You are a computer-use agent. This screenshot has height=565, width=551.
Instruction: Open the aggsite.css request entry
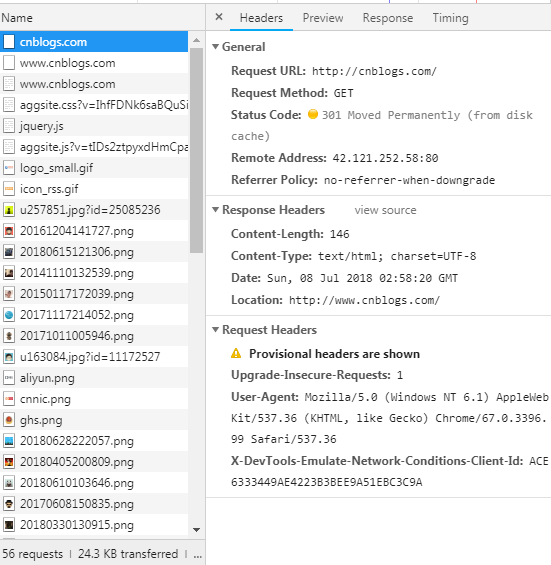pos(94,105)
